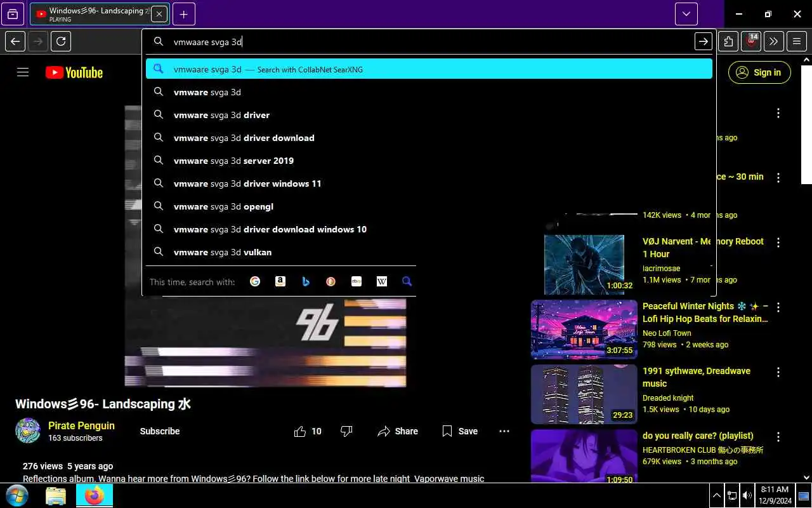This screenshot has width=812, height=508.
Task: Search this time with Wikipedia
Action: (x=382, y=281)
